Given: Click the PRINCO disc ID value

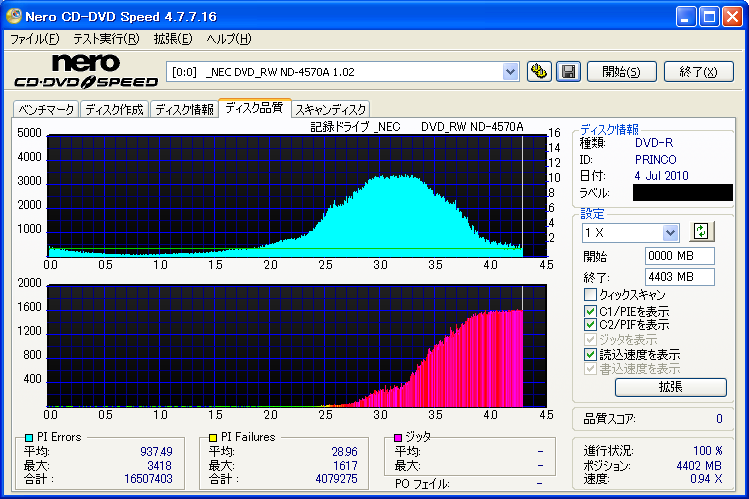Looking at the screenshot, I should [655, 159].
